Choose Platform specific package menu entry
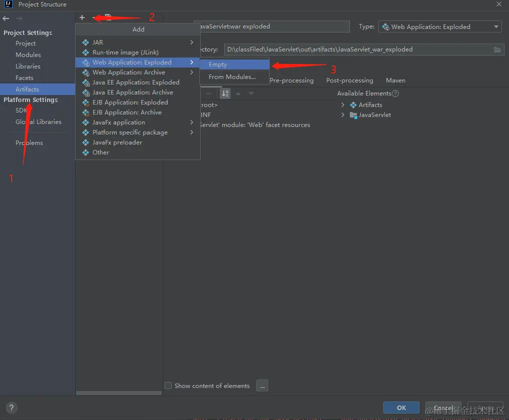Screen dimensions: 509x420 tap(137, 132)
